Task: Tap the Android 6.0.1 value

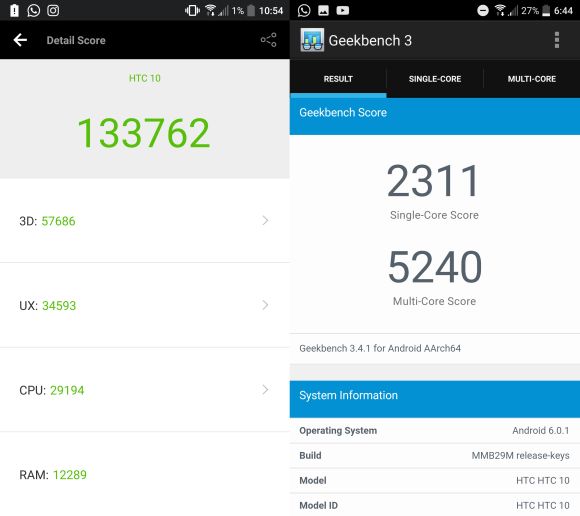Action: [x=540, y=431]
